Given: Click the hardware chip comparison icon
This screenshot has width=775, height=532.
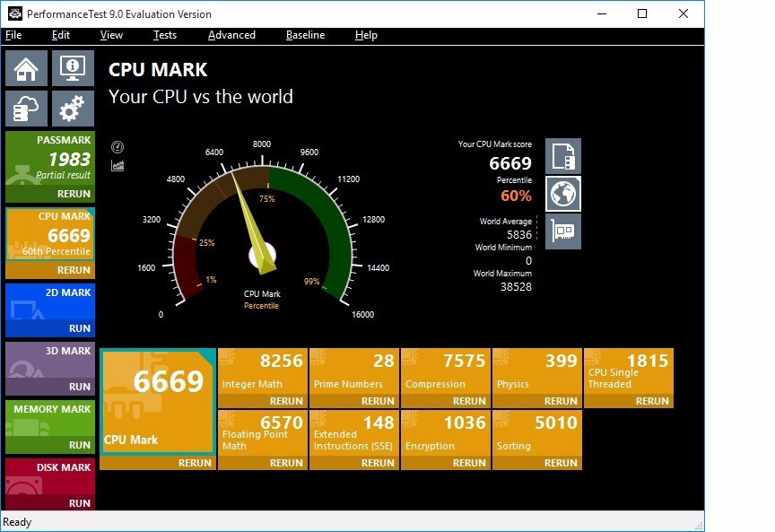Looking at the screenshot, I should click(x=563, y=231).
